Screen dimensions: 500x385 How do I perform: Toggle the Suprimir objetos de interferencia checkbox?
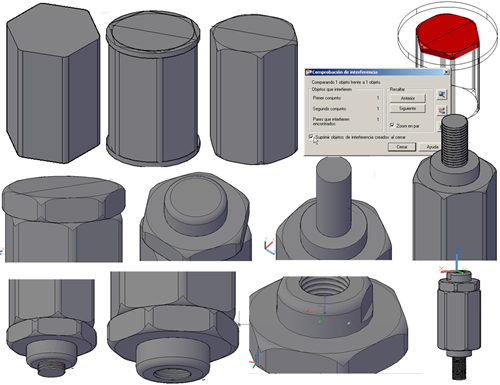pyautogui.click(x=311, y=137)
